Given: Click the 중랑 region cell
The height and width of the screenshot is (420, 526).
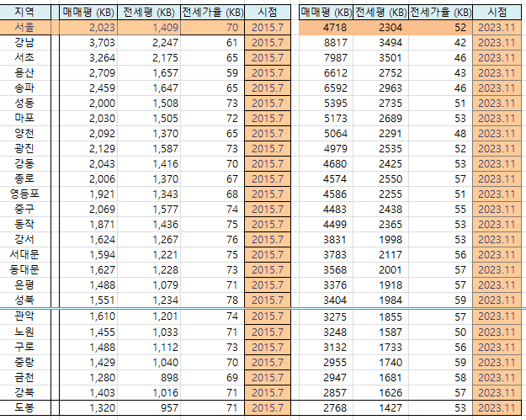Looking at the screenshot, I should [24, 362].
